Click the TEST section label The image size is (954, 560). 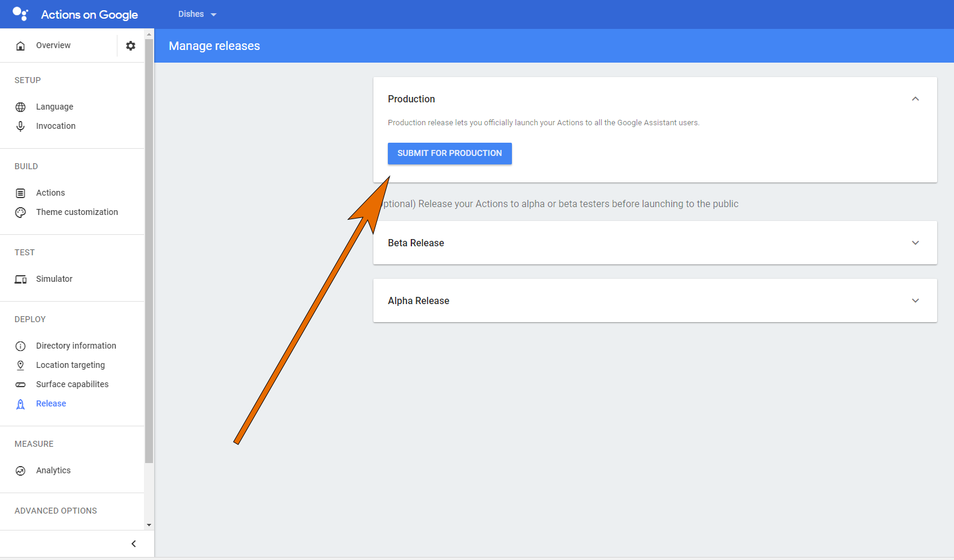[25, 252]
